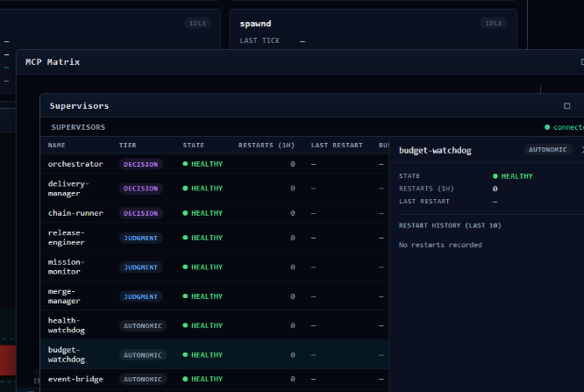The height and width of the screenshot is (392, 584).
Task: Click the AUTONOMIC badge in detail panel header
Action: 547,149
